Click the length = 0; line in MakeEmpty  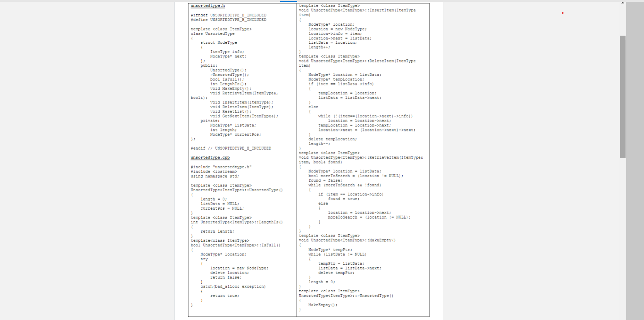pyautogui.click(x=322, y=282)
